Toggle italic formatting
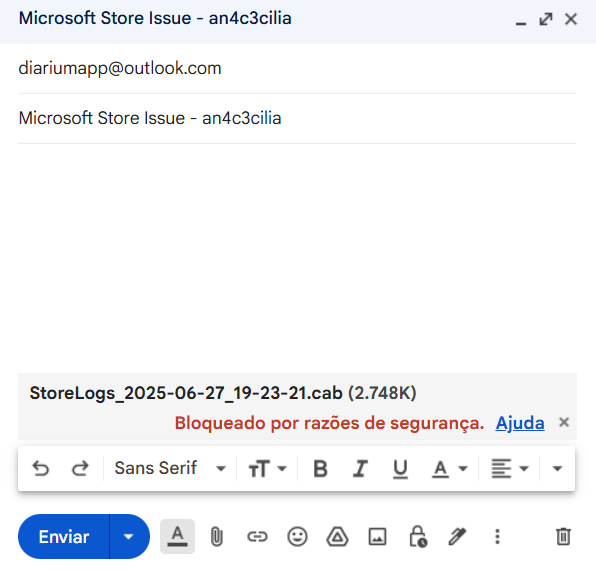The height and width of the screenshot is (573, 596). tap(360, 468)
